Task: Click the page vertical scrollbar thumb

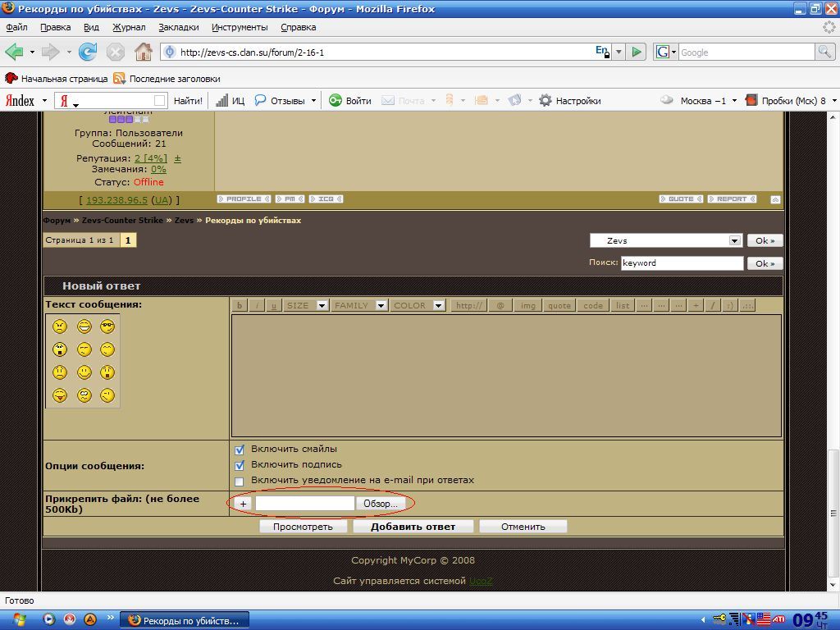Action: [833, 514]
